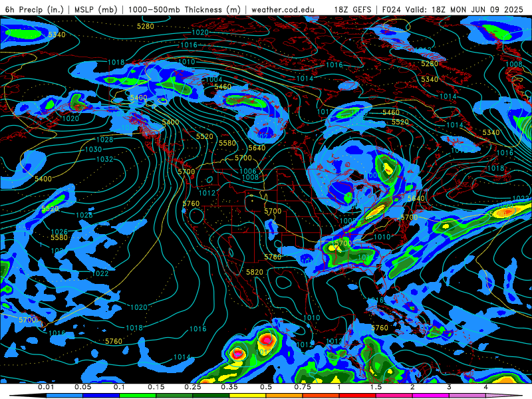This screenshot has height=399, width=532.
Task: Click the '6h Precip (in.)' title text
Action: coord(35,9)
